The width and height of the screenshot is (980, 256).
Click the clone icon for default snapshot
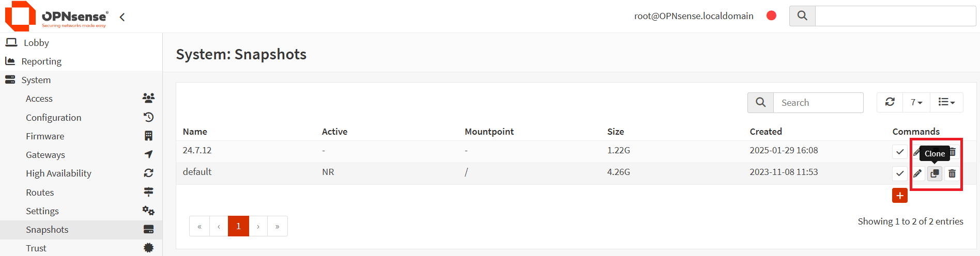[x=935, y=173]
